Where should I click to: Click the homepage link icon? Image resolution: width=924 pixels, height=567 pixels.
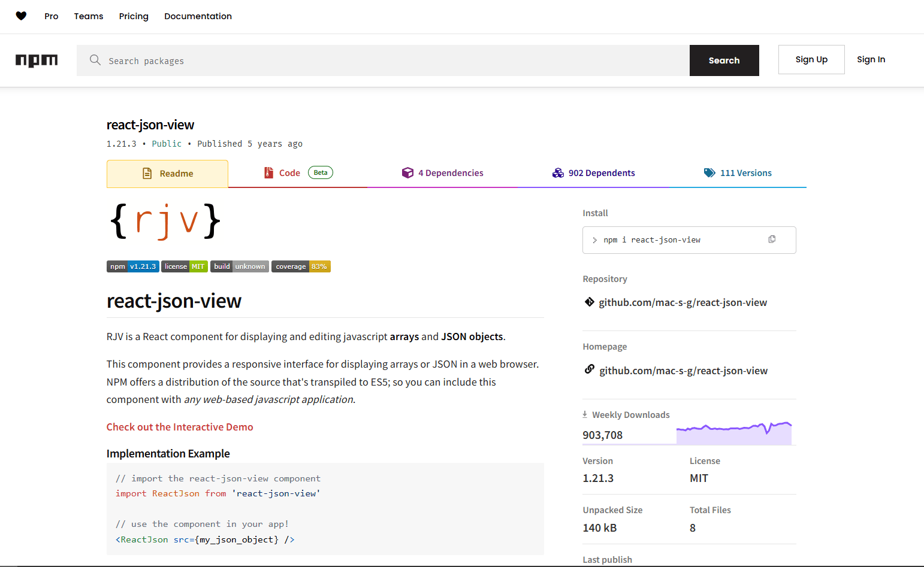coord(589,369)
